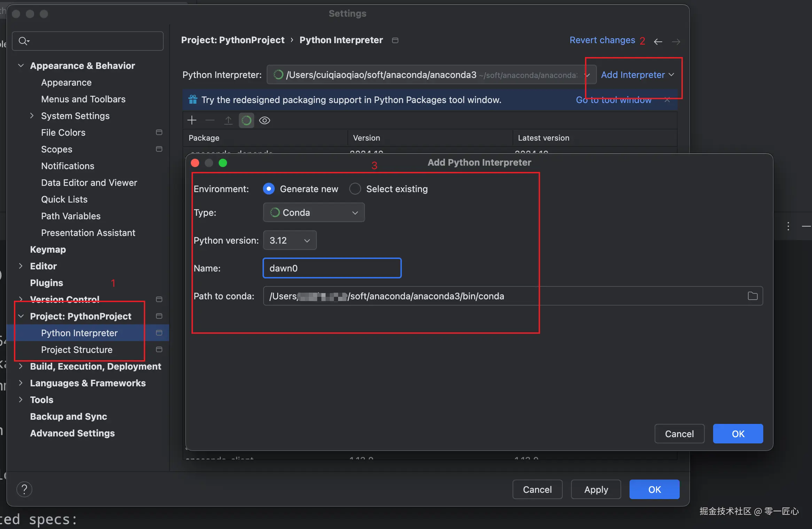The width and height of the screenshot is (812, 529).
Task: Click the Apply button in Settings
Action: click(x=596, y=489)
